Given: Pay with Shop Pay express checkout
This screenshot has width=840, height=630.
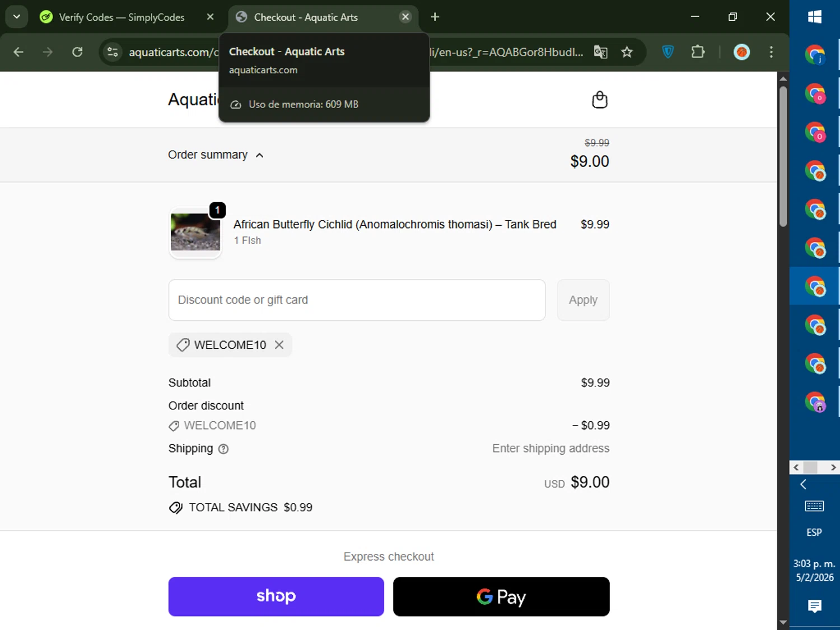Looking at the screenshot, I should 276,596.
